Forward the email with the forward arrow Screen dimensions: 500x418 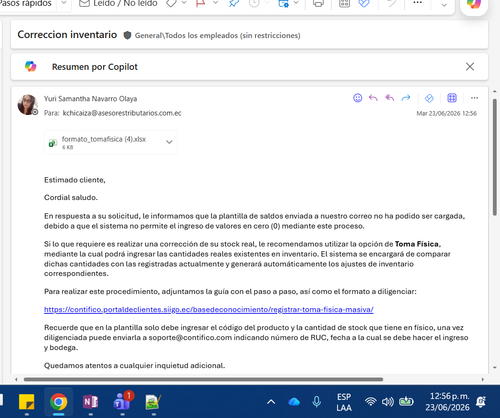click(x=405, y=98)
